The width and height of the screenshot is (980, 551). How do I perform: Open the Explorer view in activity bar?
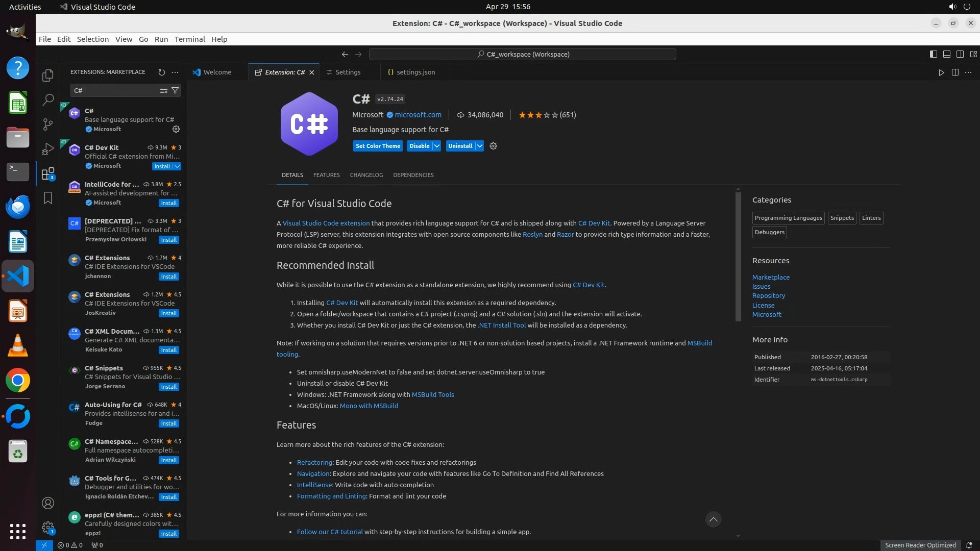47,76
